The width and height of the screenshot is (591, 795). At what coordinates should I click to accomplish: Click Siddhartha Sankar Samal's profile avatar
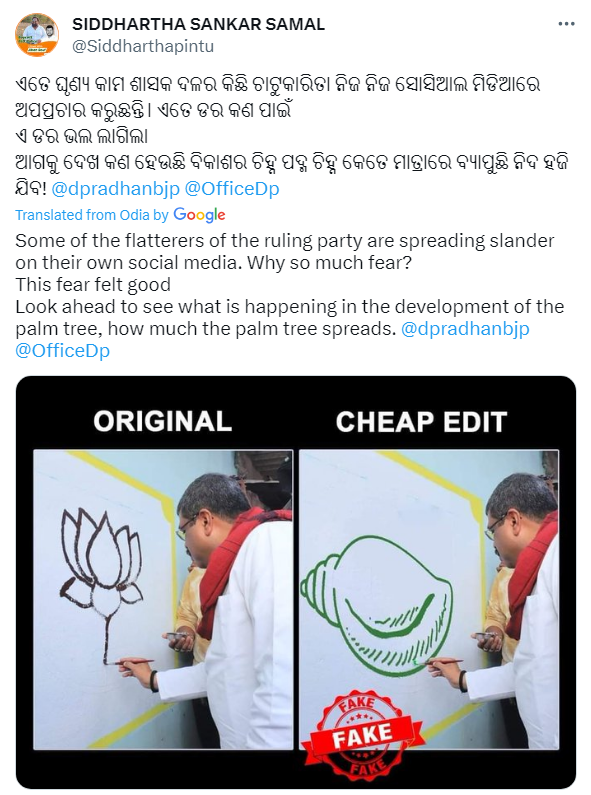point(37,35)
